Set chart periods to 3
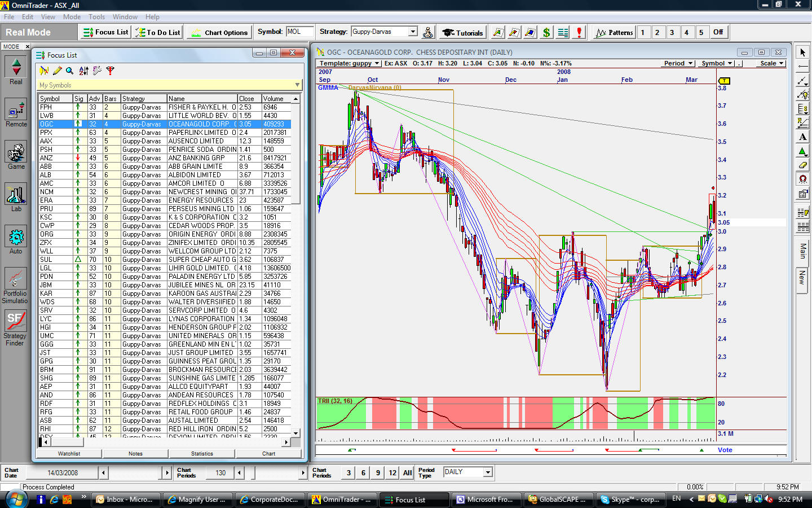The image size is (812, 508). click(x=348, y=473)
